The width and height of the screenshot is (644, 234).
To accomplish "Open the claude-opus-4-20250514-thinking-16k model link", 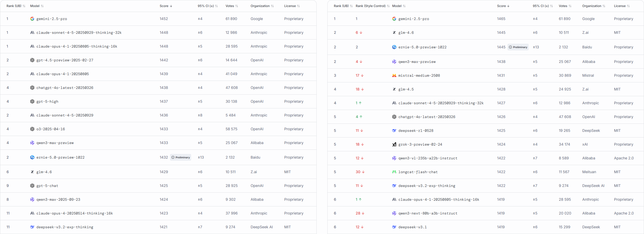I will click(x=74, y=213).
